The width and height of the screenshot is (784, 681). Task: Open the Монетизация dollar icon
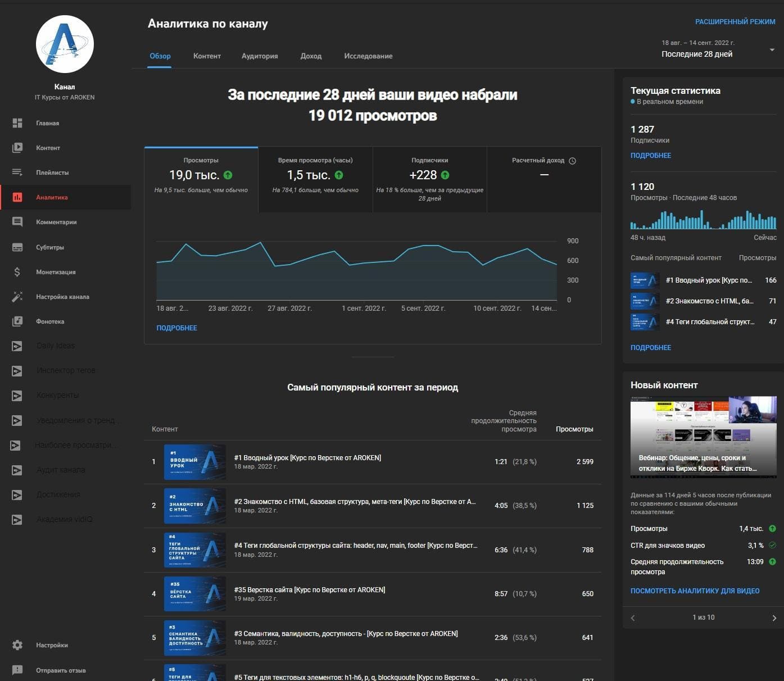(x=17, y=272)
